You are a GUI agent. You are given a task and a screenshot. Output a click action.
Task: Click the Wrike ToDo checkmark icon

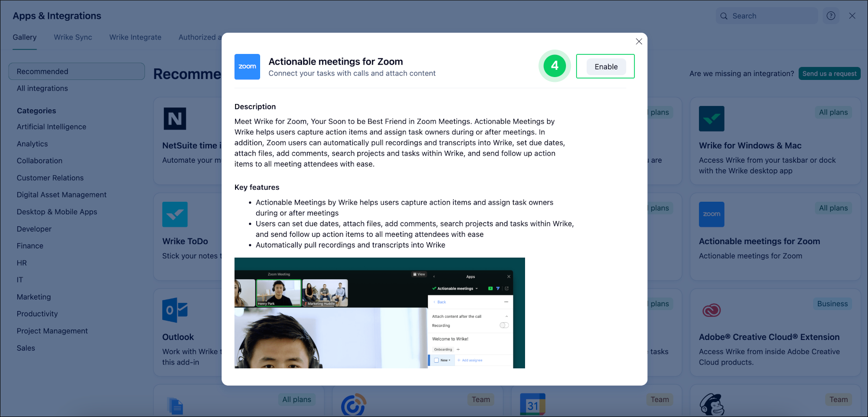tap(175, 214)
